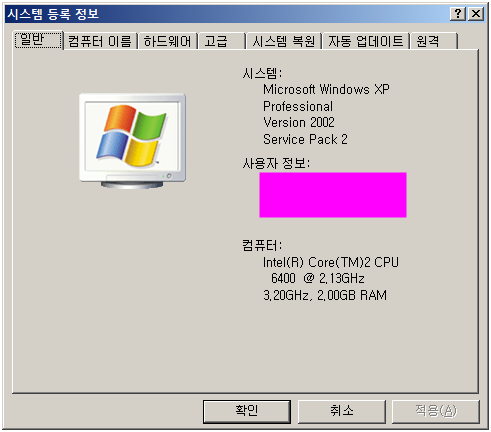
Task: Click the 시스템 등록 정보 title bar
Action: tap(227, 14)
